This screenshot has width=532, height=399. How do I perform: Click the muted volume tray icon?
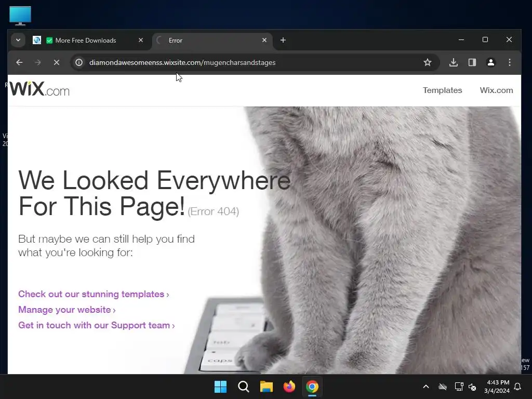[472, 387]
